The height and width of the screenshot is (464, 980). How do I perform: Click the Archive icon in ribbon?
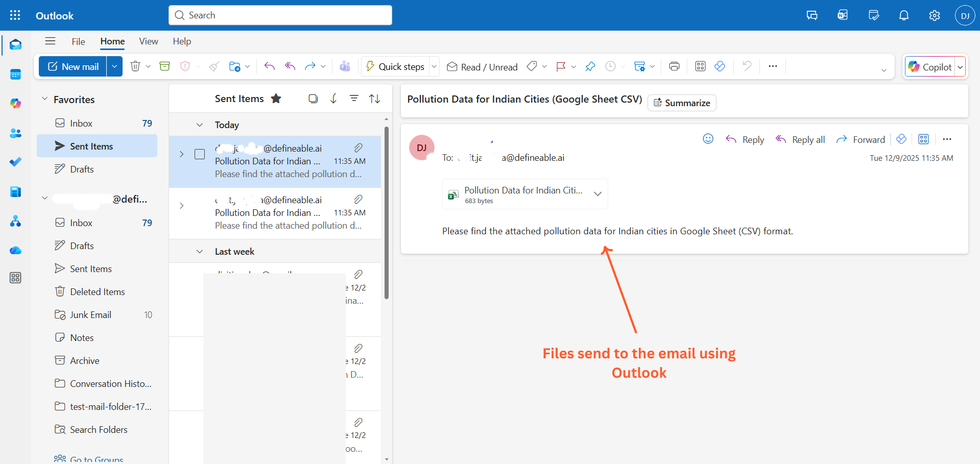164,66
